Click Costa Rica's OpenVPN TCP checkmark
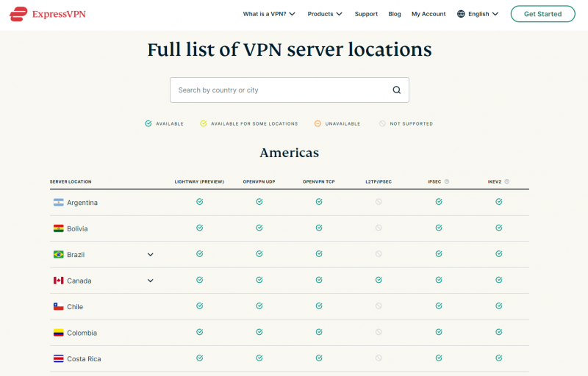The width and height of the screenshot is (588, 376). (x=319, y=358)
